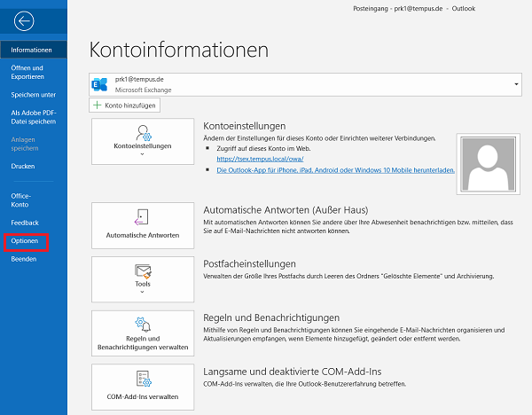Select Als Adobe PDF-Datei speichern
Screen dimensions: 532x415
pos(34,117)
